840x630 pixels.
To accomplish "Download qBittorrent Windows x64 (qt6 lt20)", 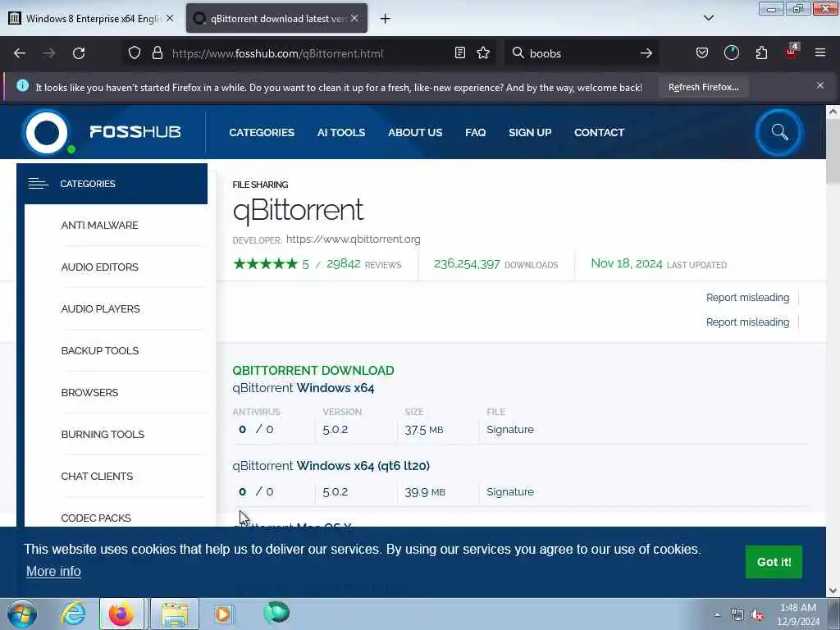I will [x=331, y=466].
